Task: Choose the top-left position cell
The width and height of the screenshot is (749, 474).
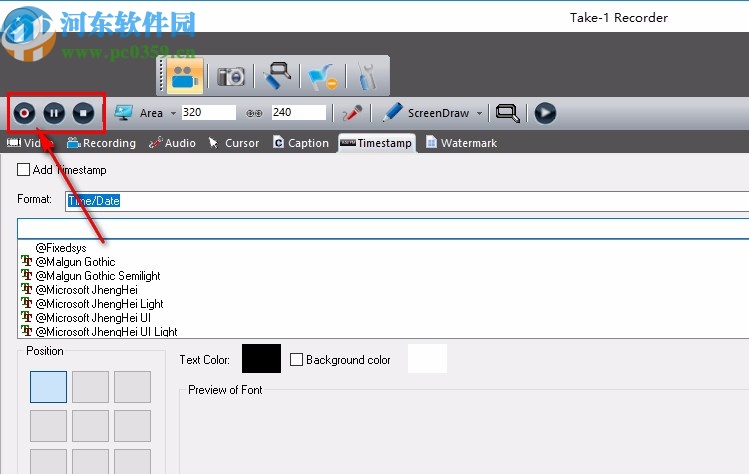Action: (48, 387)
